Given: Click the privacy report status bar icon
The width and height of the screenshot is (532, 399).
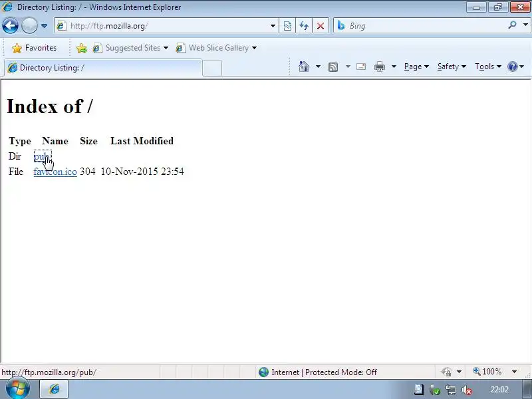Looking at the screenshot, I should click(x=446, y=372).
